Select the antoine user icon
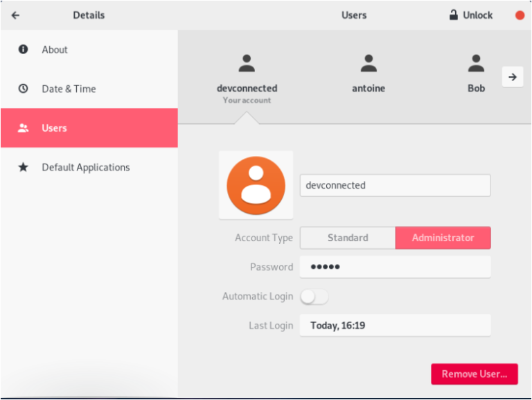The image size is (532, 400). 369,64
